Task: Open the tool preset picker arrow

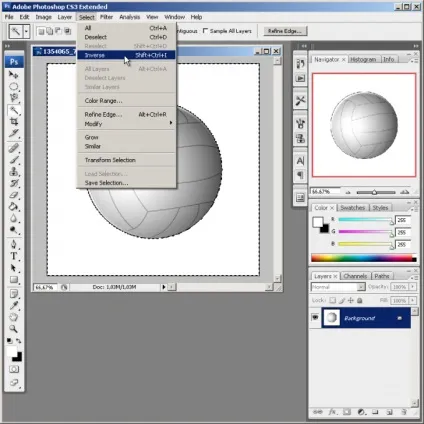Action: (x=26, y=32)
